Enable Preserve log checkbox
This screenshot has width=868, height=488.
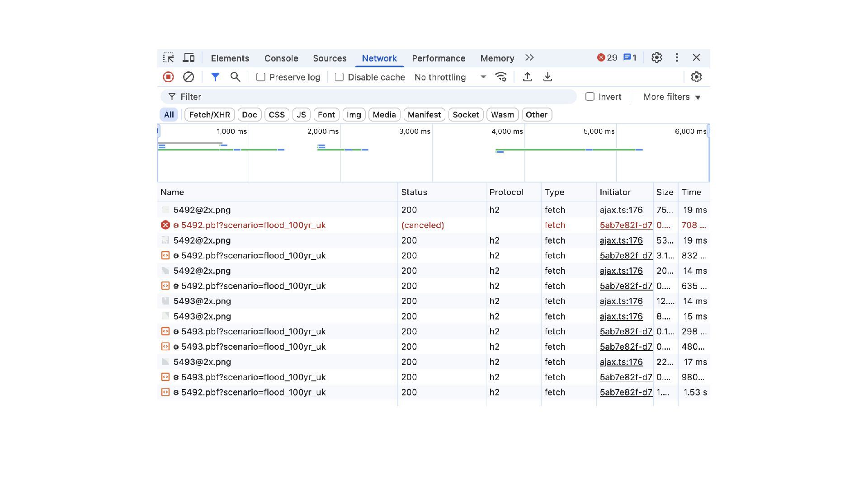(261, 77)
